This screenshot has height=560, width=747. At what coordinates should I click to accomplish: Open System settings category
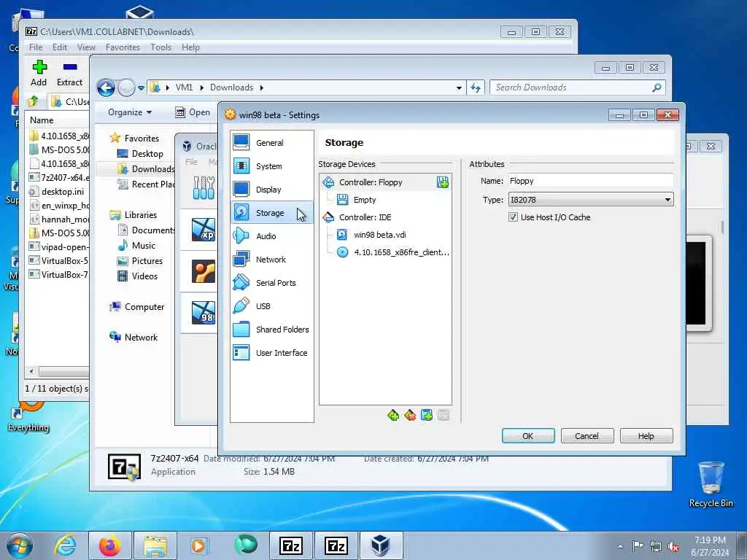[271, 166]
